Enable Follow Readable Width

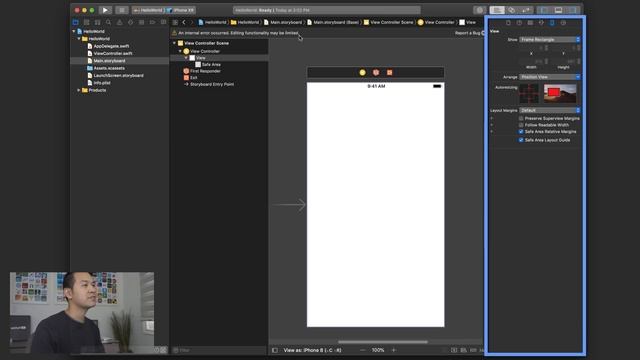click(521, 125)
